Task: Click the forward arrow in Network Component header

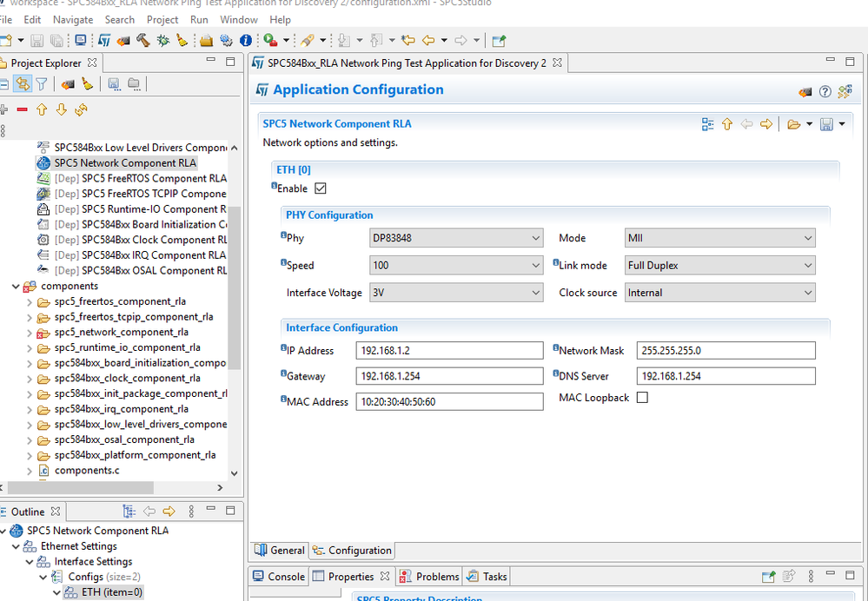Action: [x=766, y=124]
